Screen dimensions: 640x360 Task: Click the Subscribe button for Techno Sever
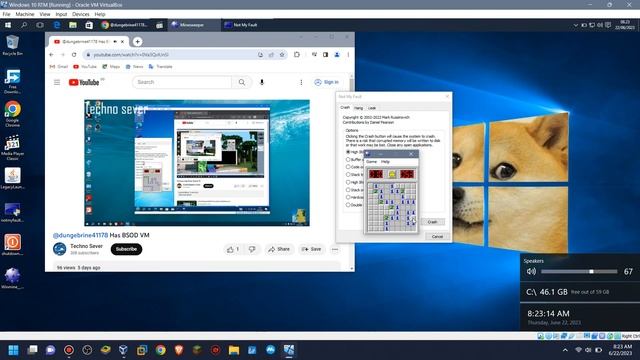(x=127, y=249)
